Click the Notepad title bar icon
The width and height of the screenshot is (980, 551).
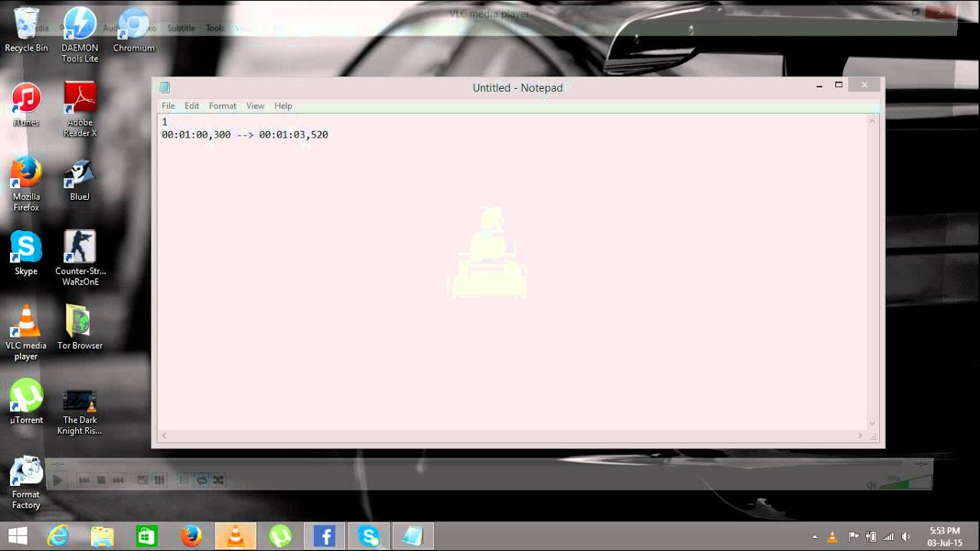[x=165, y=88]
